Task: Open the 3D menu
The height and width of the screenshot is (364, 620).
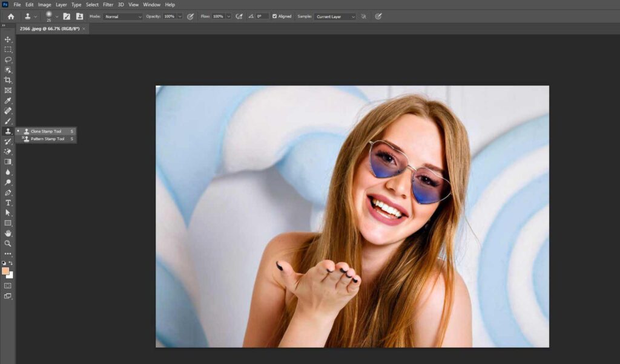Action: (x=120, y=5)
